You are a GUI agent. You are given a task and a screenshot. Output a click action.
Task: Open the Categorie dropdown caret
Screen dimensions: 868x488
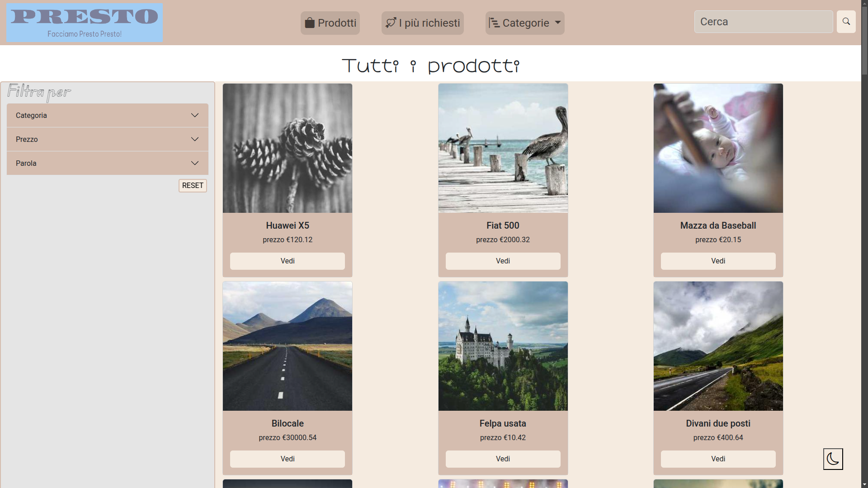pos(558,22)
